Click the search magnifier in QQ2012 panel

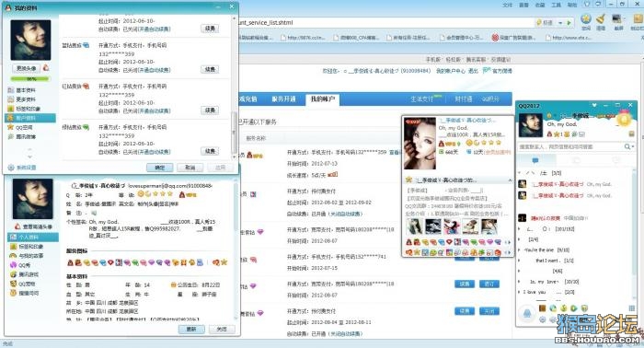pos(627,146)
